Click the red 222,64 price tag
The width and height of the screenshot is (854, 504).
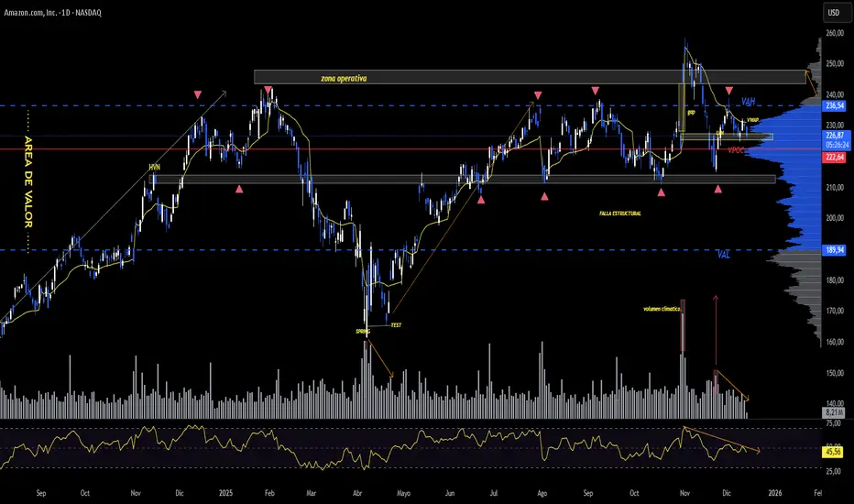point(835,158)
